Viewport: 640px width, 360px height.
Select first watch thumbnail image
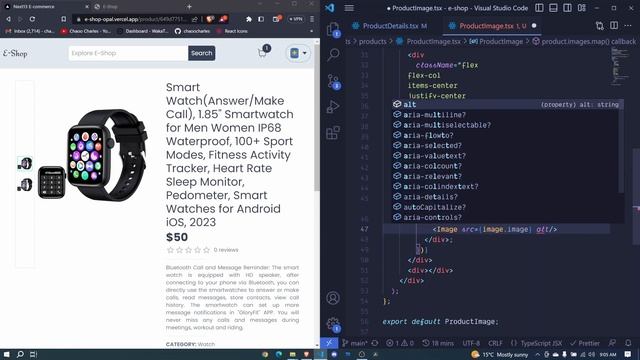tap(25, 164)
